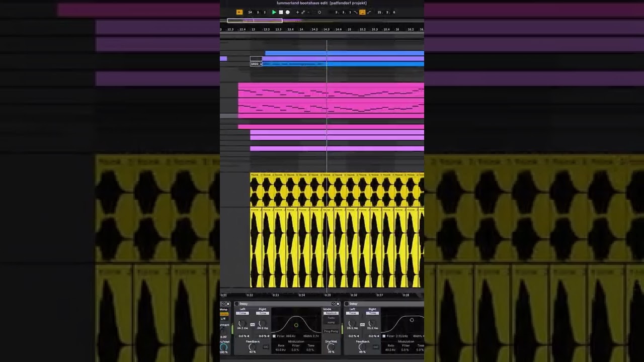The image size is (644, 362).
Task: Click the session record circle icon
Action: point(319,12)
